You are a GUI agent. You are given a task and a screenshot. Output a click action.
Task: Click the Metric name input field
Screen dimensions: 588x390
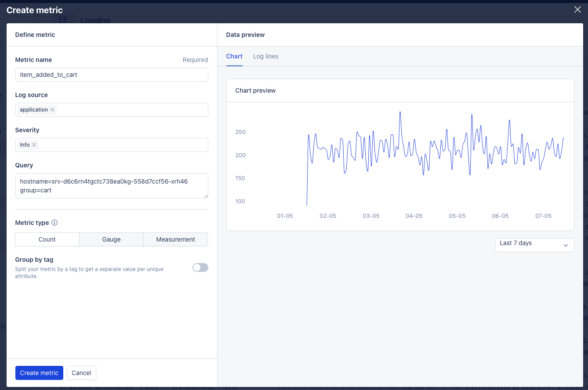click(x=112, y=75)
